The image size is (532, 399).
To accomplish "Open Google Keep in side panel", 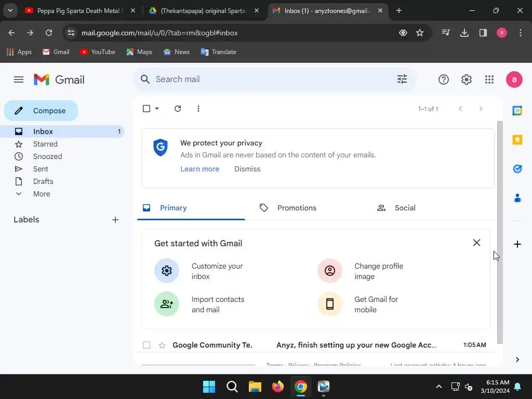I will pos(517,140).
